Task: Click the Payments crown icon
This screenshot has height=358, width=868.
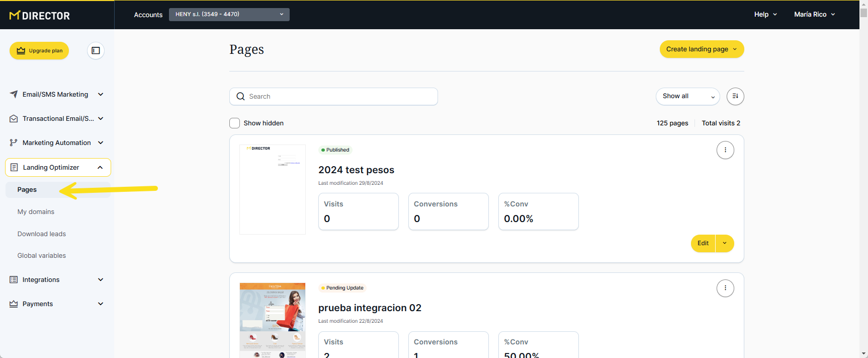Action: pyautogui.click(x=14, y=304)
